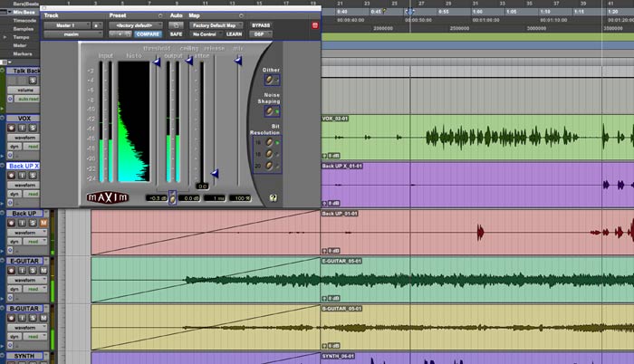Select the Min:Secs ruler
Image resolution: width=634 pixels, height=364 pixels.
click(x=24, y=12)
